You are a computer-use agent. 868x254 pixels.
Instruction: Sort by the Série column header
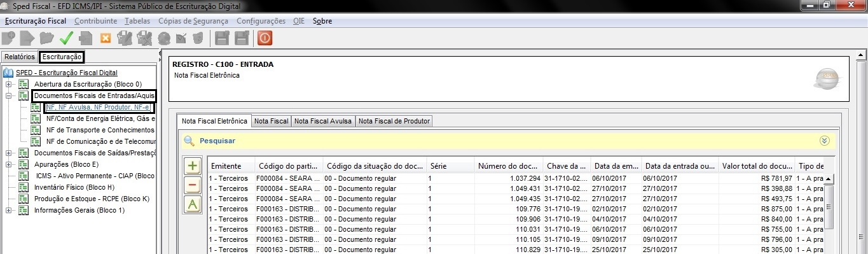coord(451,166)
